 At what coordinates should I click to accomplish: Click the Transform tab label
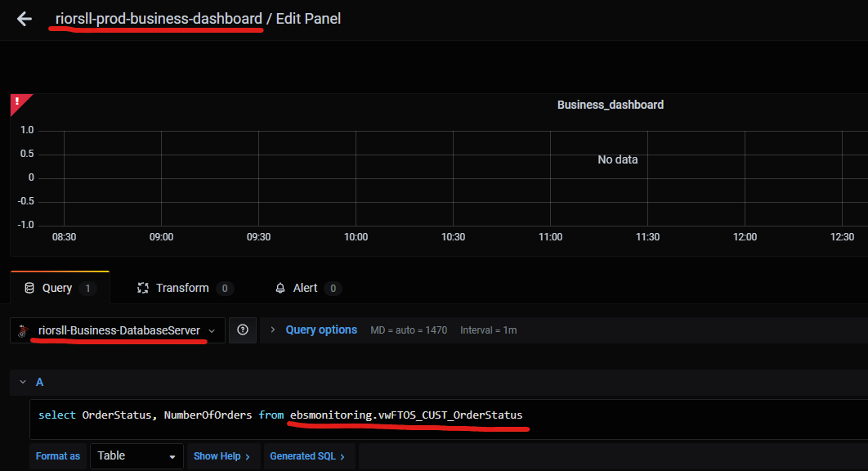click(x=182, y=289)
